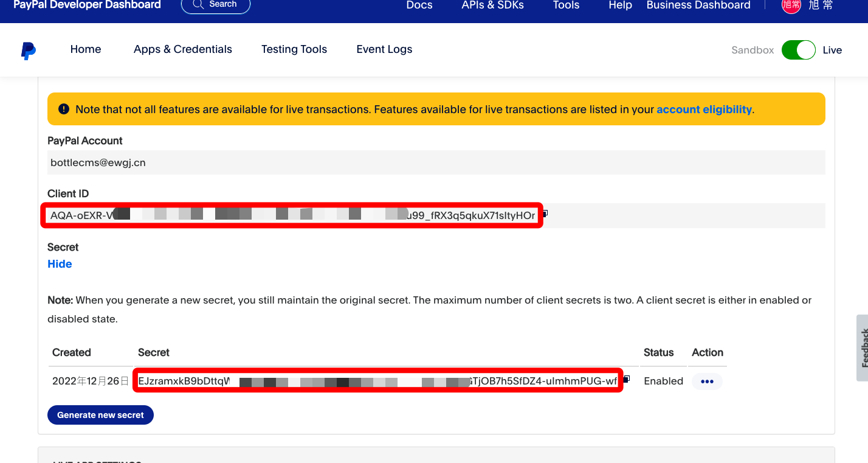Click the Status column header
This screenshot has height=463, width=868.
tap(658, 352)
